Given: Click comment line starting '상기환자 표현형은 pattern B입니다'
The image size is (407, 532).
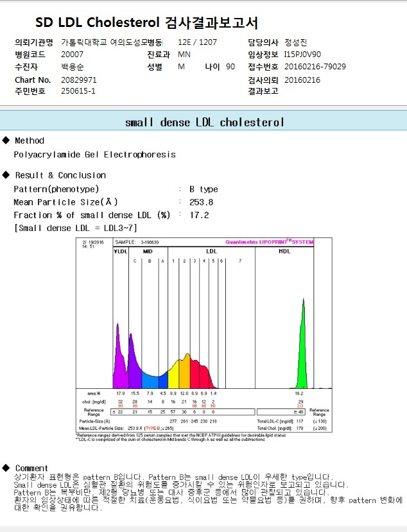Looking at the screenshot, I should pyautogui.click(x=173, y=477).
